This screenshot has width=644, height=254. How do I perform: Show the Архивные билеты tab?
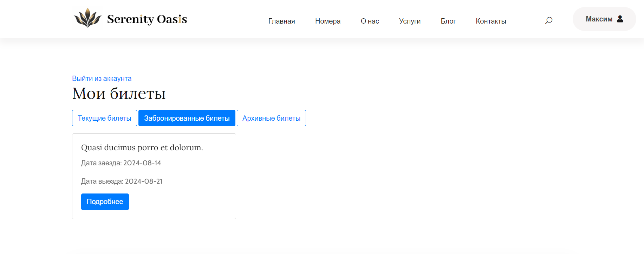[x=271, y=118]
